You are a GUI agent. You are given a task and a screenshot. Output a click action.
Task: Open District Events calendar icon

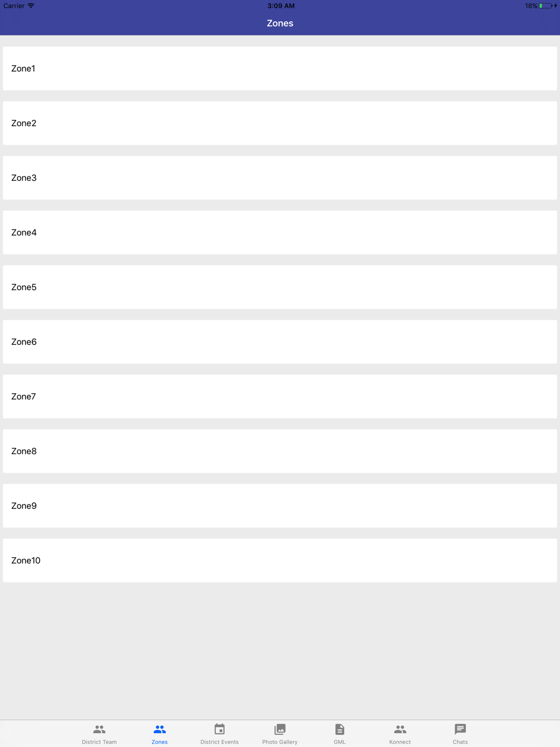220,729
